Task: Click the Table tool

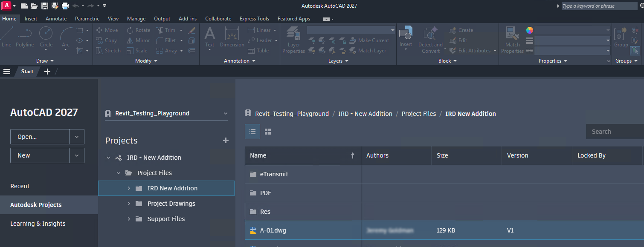Action: pos(258,51)
